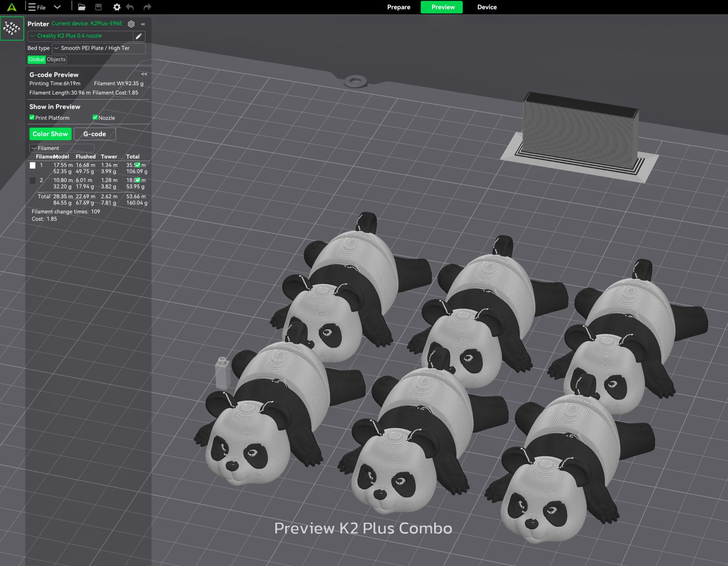Open the project folder icon
Image resolution: width=728 pixels, height=566 pixels.
[82, 7]
